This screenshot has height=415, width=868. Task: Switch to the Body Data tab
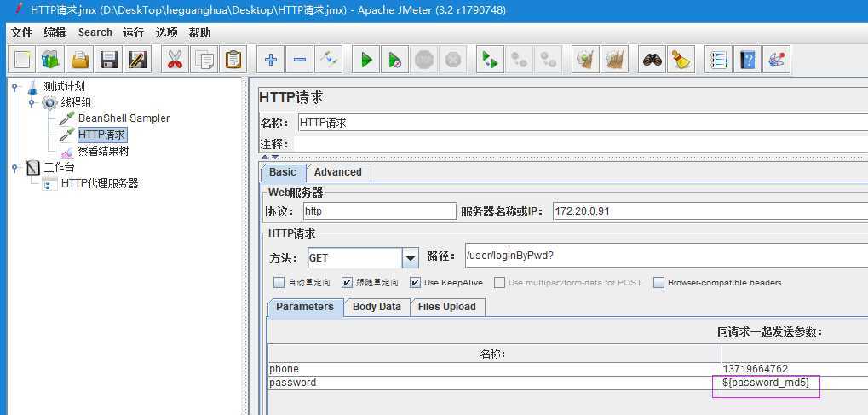coord(377,307)
